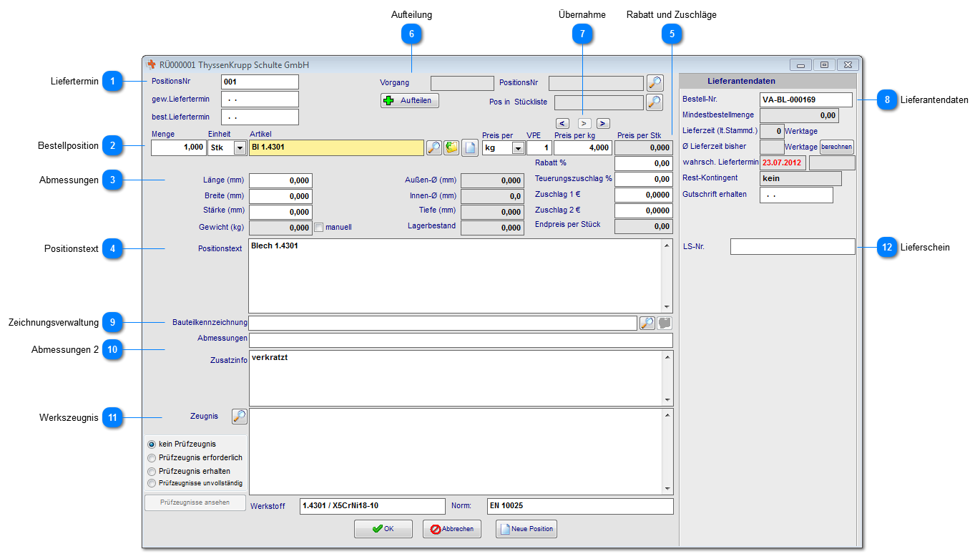
Task: Click the Lieferantendaten panel header
Action: coord(768,82)
